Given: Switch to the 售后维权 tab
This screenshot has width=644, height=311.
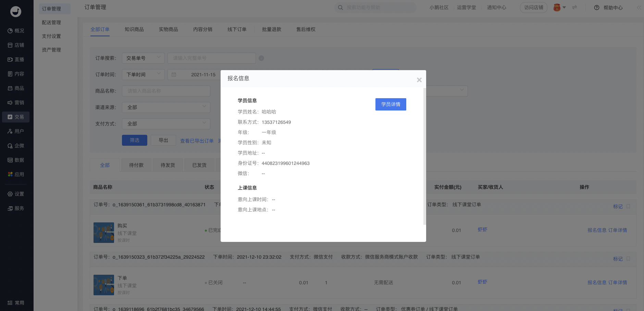Looking at the screenshot, I should click(306, 29).
